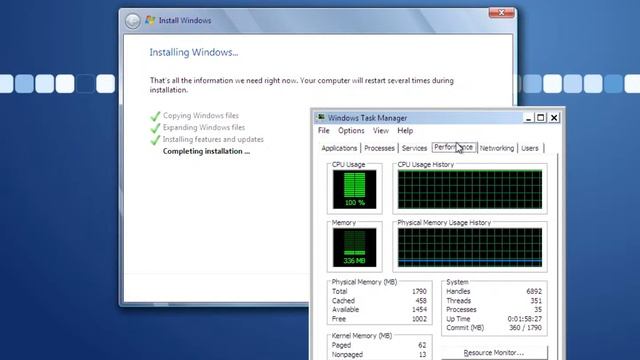Open the Help menu in Task Manager
Screen dimensions: 640x360
point(405,131)
